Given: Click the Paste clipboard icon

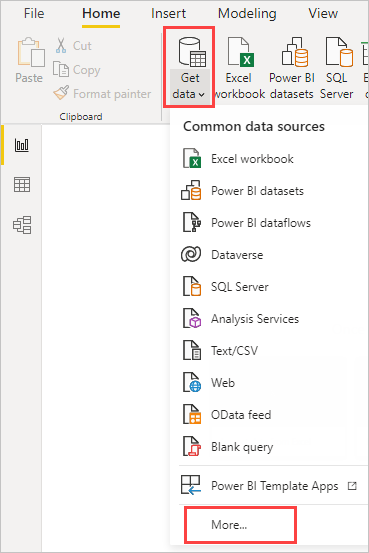Looking at the screenshot, I should click(31, 52).
